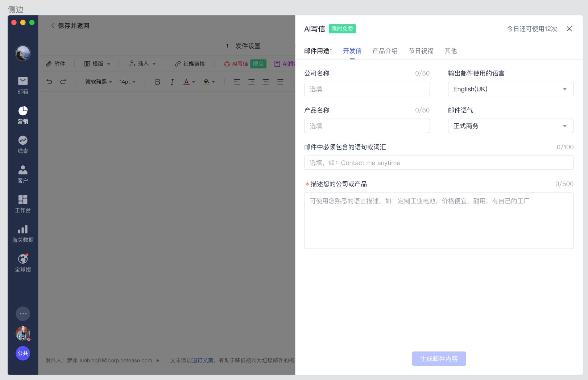Screen dimensions: 588x380
Task: Expand the 邮件语气 tone dropdown
Action: 510,126
